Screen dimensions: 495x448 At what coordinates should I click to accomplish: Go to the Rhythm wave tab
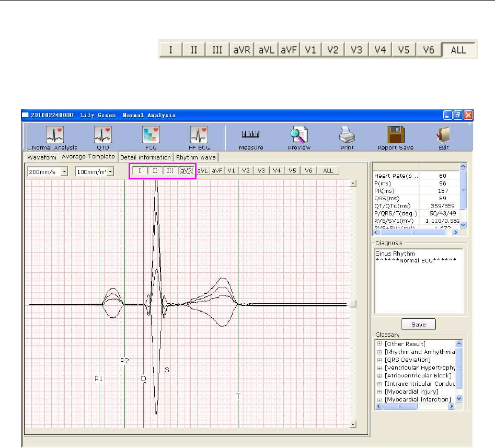coord(195,157)
